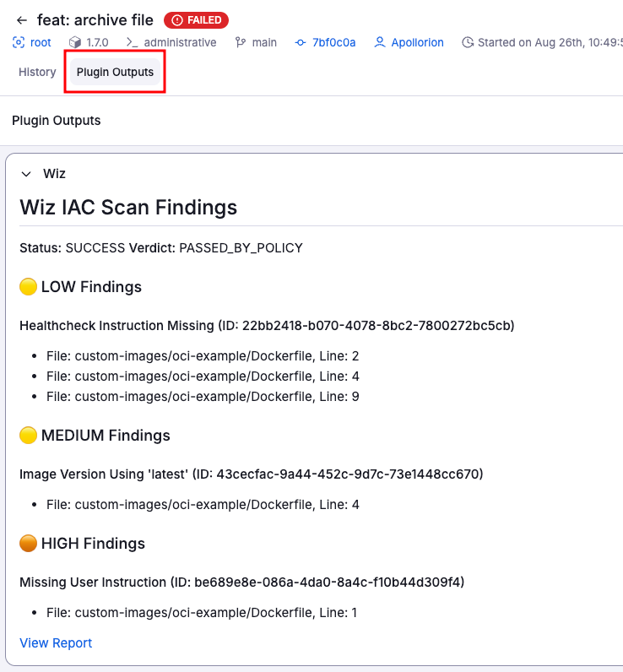Viewport: 623px width, 672px height.
Task: Switch to the History tab
Action: coord(37,73)
